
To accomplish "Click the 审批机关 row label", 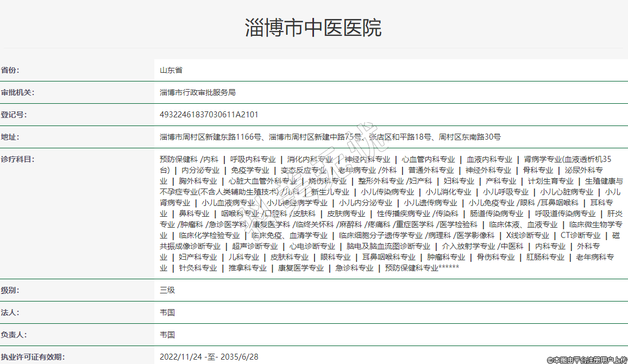I will click(17, 92).
